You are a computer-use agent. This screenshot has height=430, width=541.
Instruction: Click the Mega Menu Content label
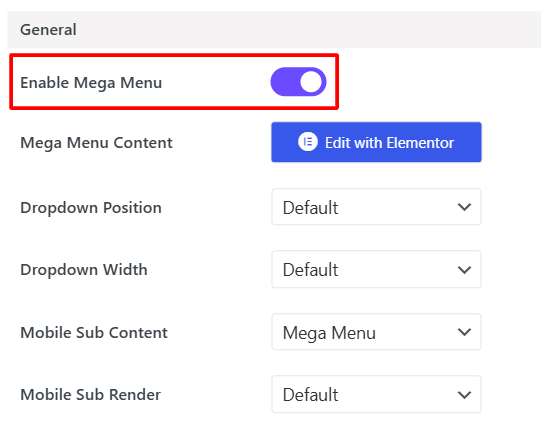point(96,143)
